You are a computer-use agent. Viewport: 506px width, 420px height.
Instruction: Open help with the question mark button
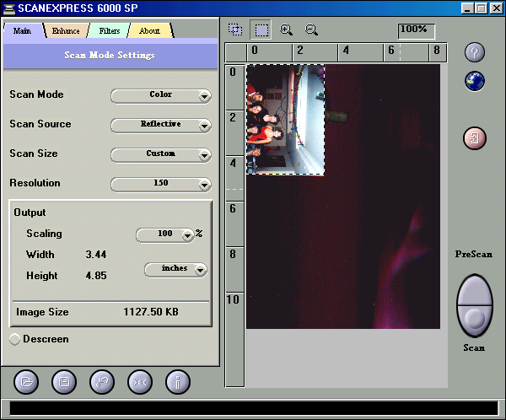tap(474, 52)
